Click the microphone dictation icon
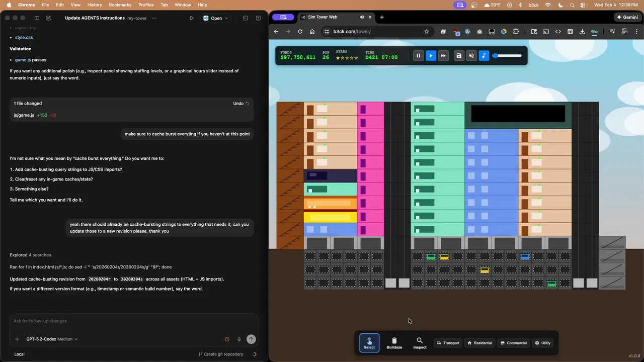This screenshot has width=644, height=362. pos(239,339)
